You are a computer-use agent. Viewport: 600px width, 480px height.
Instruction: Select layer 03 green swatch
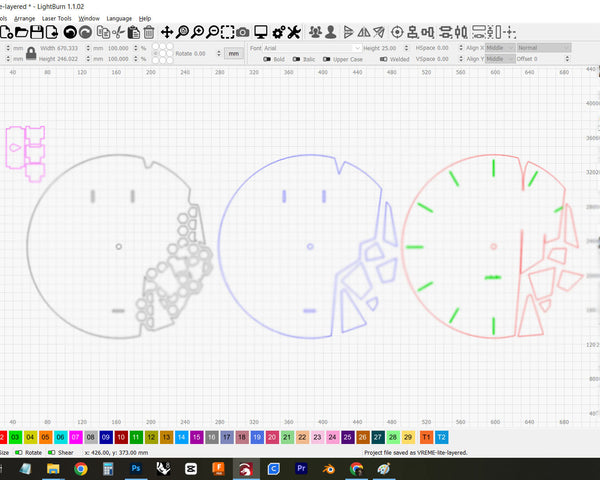coord(15,437)
